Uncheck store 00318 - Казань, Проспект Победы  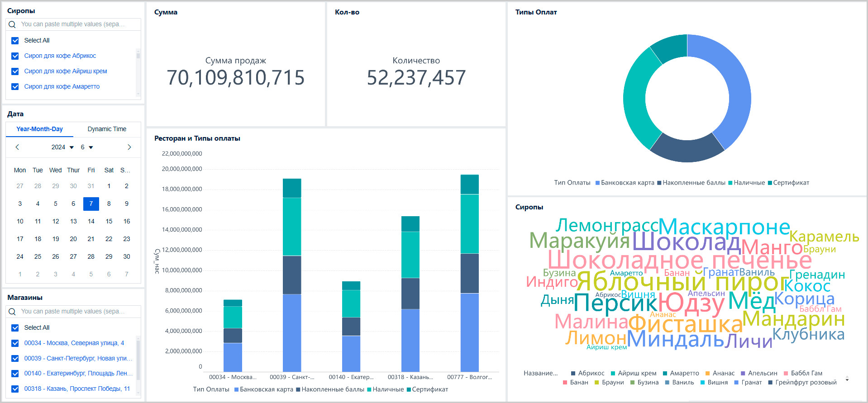pyautogui.click(x=15, y=389)
